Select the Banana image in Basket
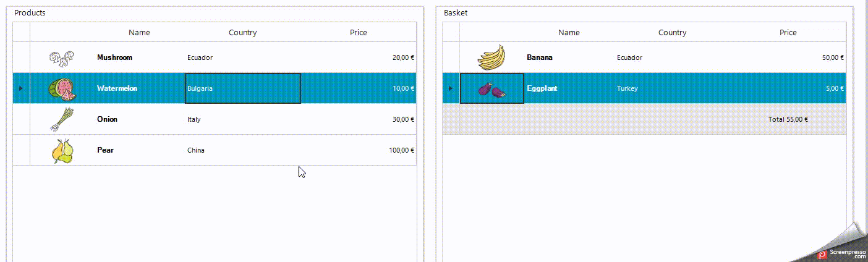Screen dimensions: 868x262 (x=491, y=57)
